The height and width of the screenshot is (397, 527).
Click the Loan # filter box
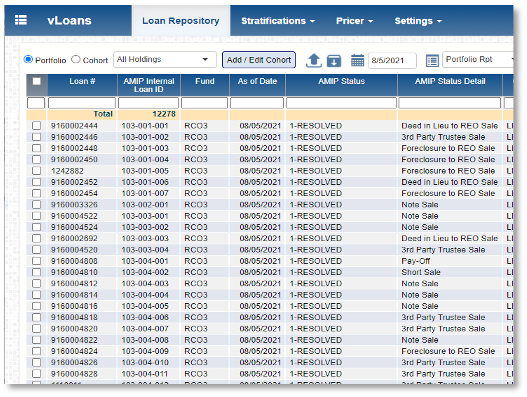[x=82, y=103]
